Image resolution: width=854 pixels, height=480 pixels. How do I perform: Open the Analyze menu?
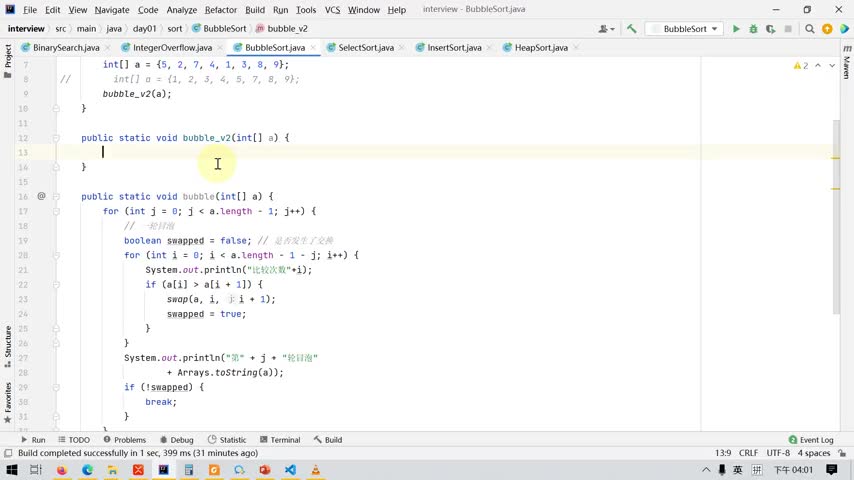pyautogui.click(x=181, y=10)
